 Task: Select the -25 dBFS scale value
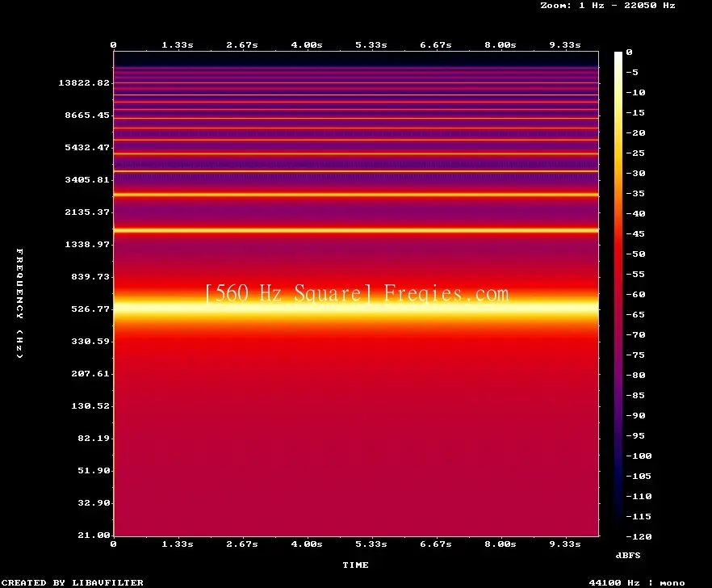pos(635,153)
